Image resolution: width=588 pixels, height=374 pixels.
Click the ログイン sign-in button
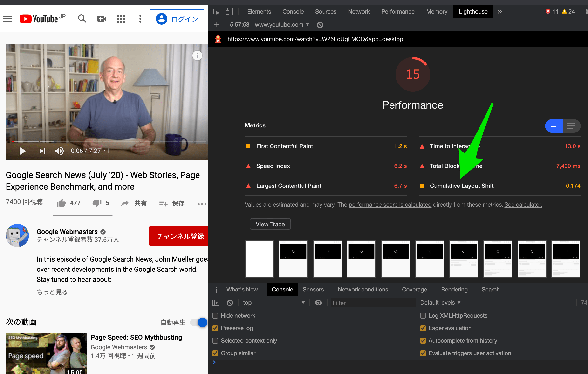click(177, 19)
